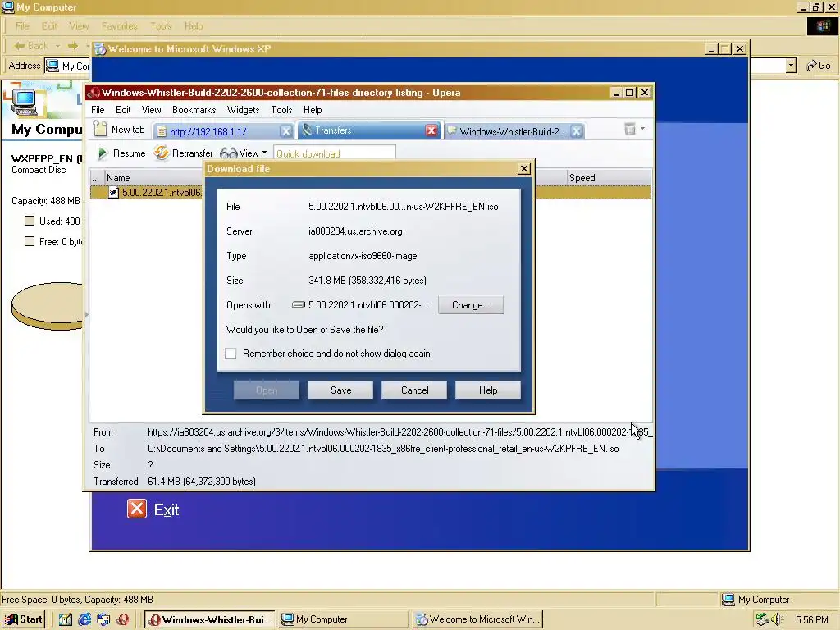Open Opera's Tools menu
Image resolution: width=840 pixels, height=630 pixels.
pyautogui.click(x=281, y=110)
